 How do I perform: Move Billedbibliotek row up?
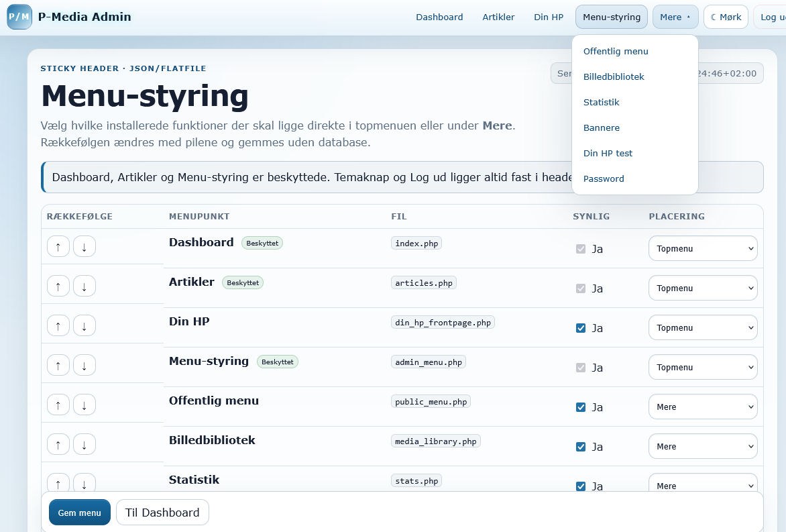pos(58,445)
